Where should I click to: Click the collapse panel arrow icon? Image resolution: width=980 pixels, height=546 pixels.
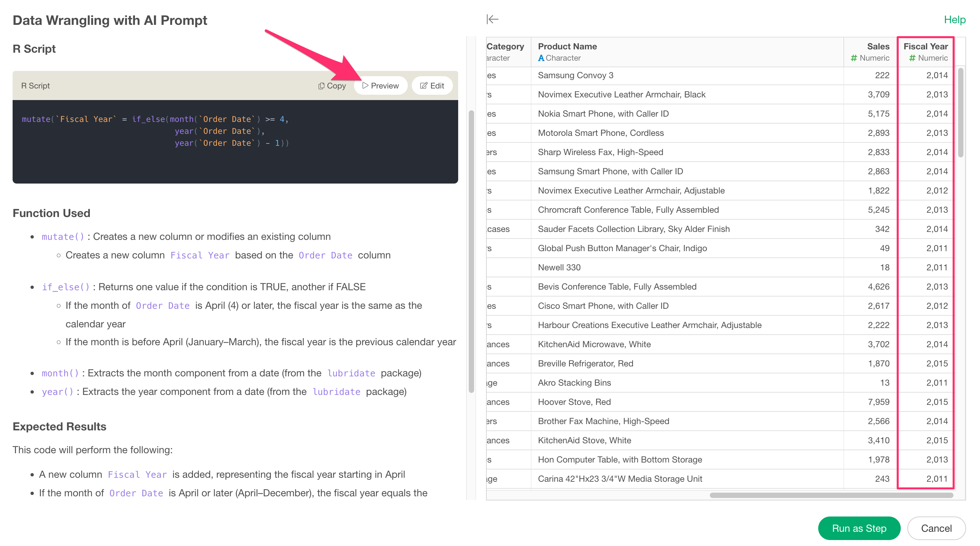492,19
